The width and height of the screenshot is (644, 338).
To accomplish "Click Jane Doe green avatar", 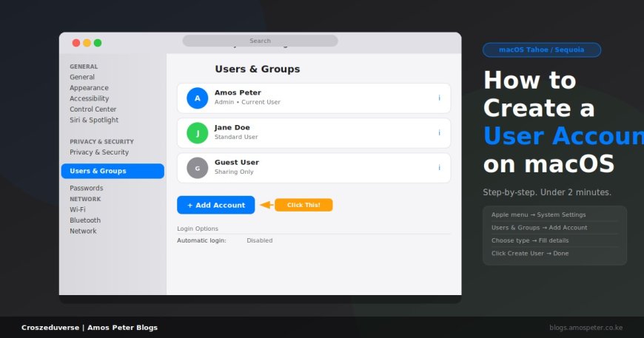I will click(197, 133).
